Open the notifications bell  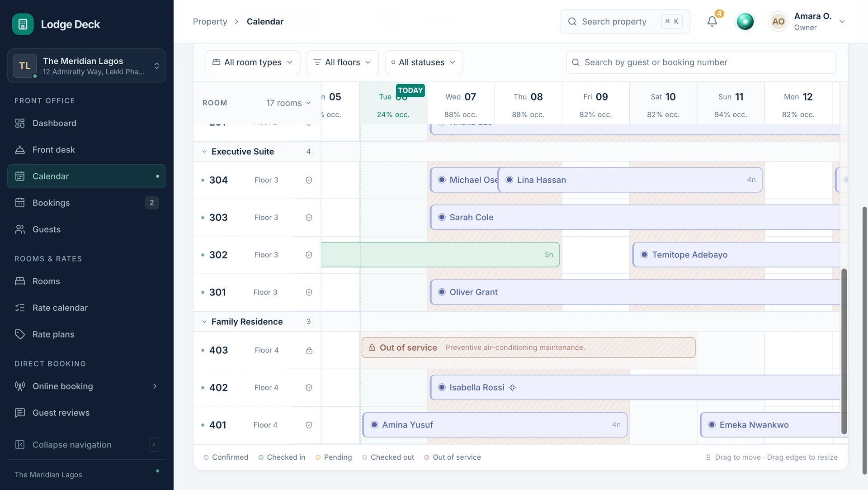712,21
